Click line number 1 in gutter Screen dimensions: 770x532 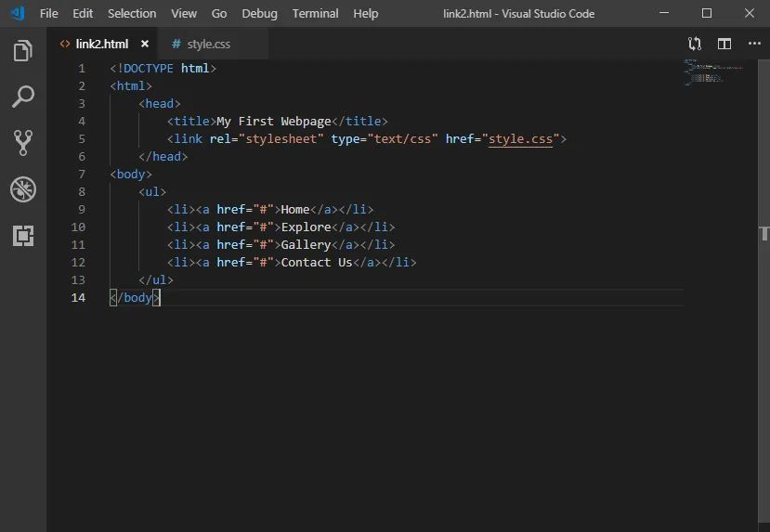coord(82,69)
